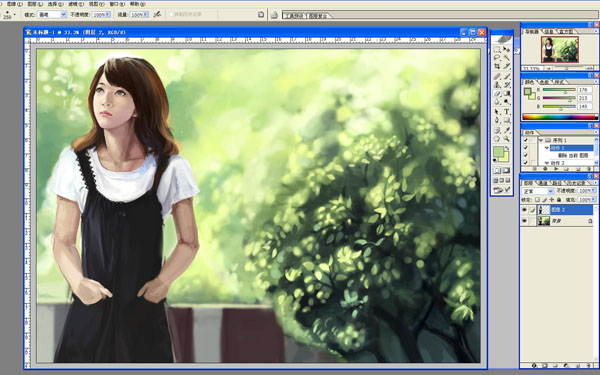The width and height of the screenshot is (600, 375).
Task: Switch to Quick Mask mode
Action: click(x=506, y=170)
